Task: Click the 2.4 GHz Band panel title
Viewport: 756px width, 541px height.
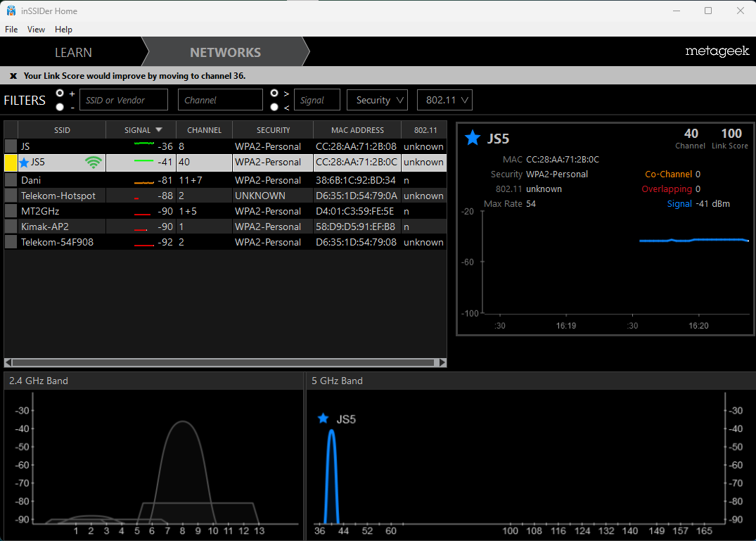Action: pyautogui.click(x=39, y=381)
